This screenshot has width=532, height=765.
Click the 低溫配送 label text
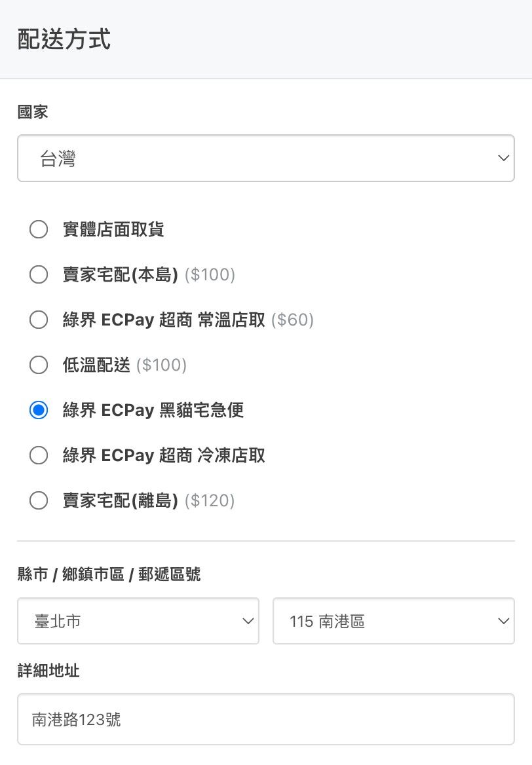click(x=97, y=365)
